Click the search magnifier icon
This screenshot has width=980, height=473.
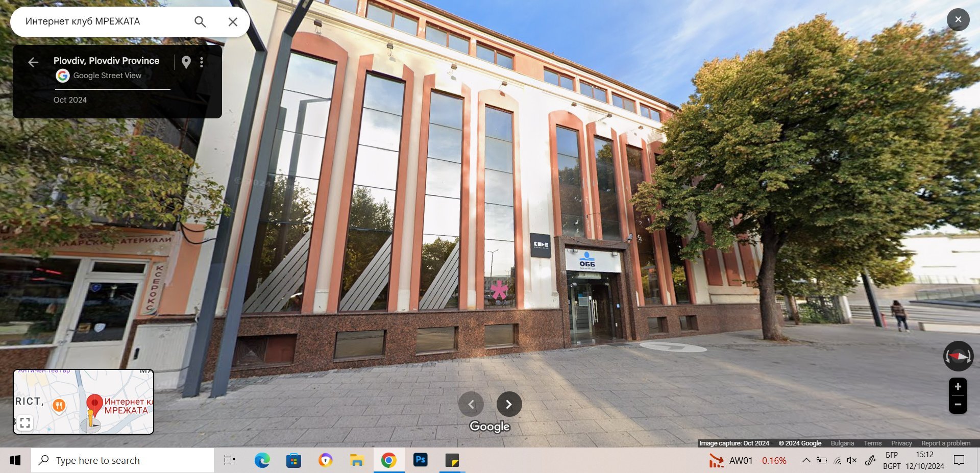[x=200, y=22]
